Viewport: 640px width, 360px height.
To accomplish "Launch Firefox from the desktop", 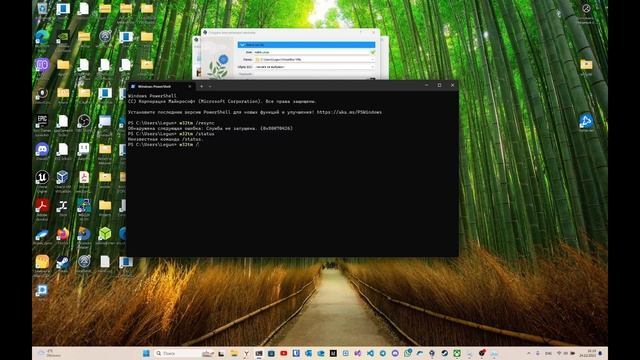I will pyautogui.click(x=62, y=234).
